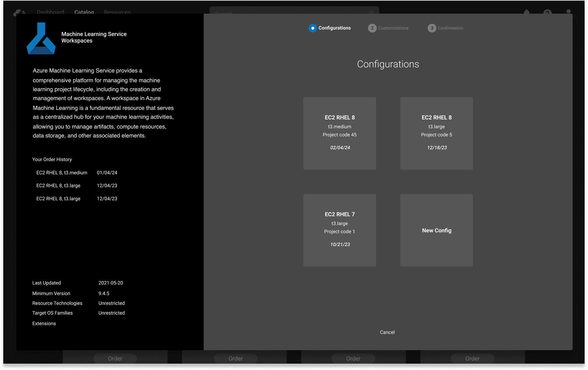This screenshot has height=370, width=588.
Task: Choose the EC2 RHEL 7 t3.large configuration
Action: click(339, 230)
